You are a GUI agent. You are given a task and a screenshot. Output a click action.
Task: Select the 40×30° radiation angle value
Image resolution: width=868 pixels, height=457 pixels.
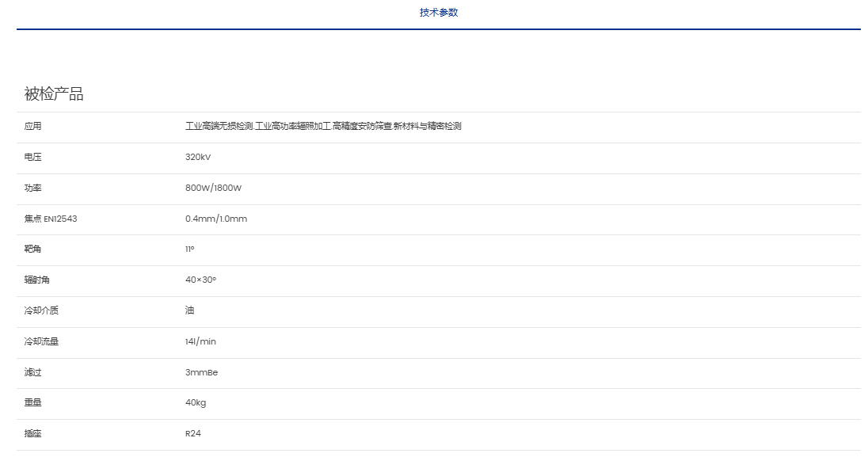pos(201,280)
